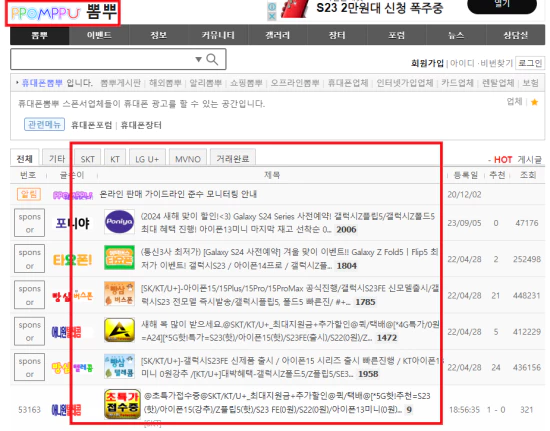Open the 초특가접수중 SKT/KT/U+ post
This screenshot has height=431, width=550.
point(288,403)
